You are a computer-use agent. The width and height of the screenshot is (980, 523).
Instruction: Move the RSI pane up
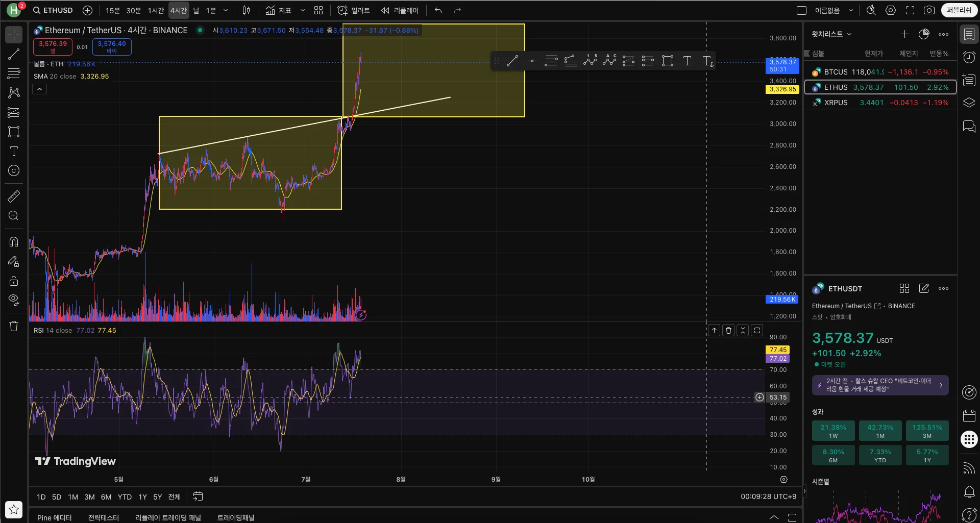[714, 331]
